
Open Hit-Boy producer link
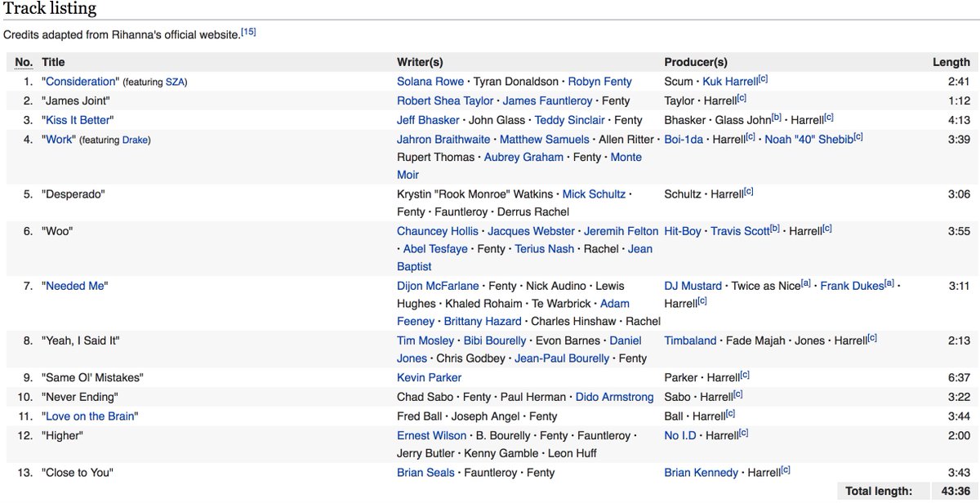pyautogui.click(x=683, y=231)
